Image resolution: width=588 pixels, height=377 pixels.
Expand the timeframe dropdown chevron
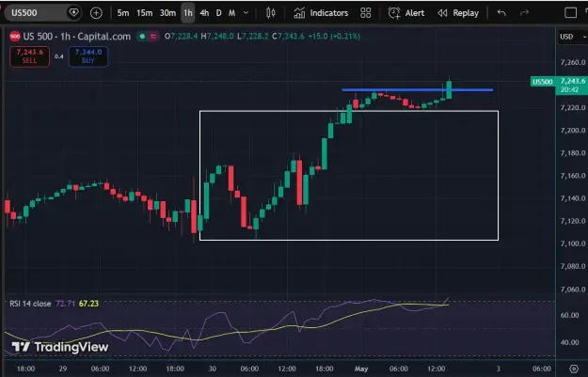coord(246,13)
